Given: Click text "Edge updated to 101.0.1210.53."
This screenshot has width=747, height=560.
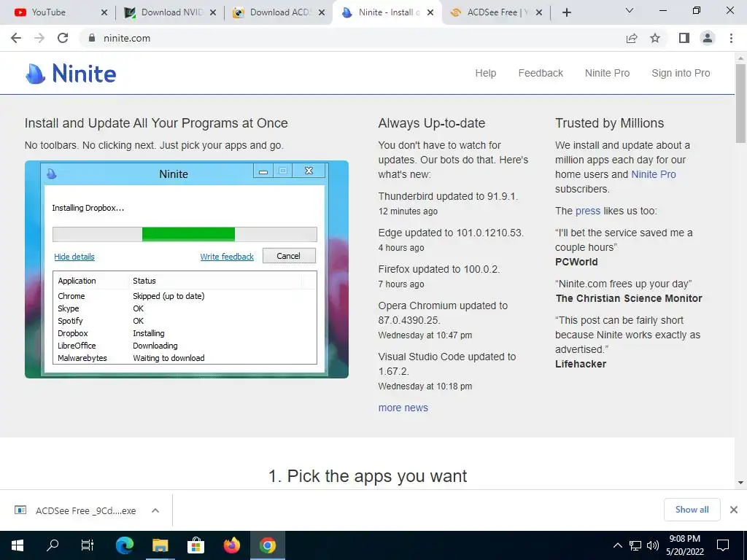Looking at the screenshot, I should tap(451, 233).
